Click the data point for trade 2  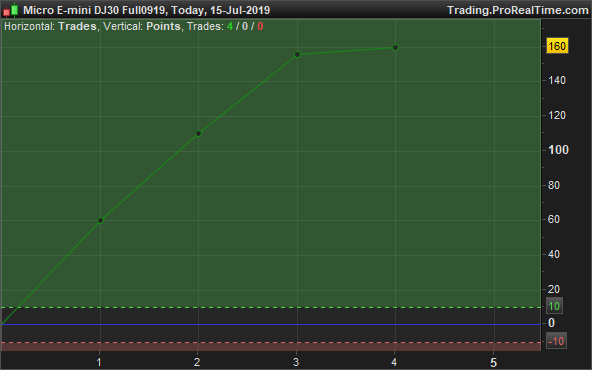point(199,133)
